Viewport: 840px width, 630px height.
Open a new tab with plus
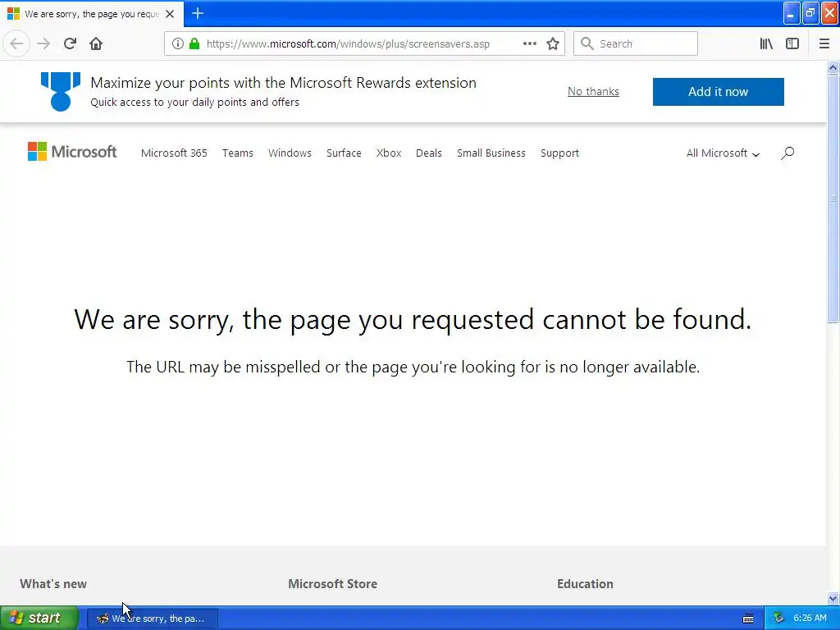coord(198,13)
